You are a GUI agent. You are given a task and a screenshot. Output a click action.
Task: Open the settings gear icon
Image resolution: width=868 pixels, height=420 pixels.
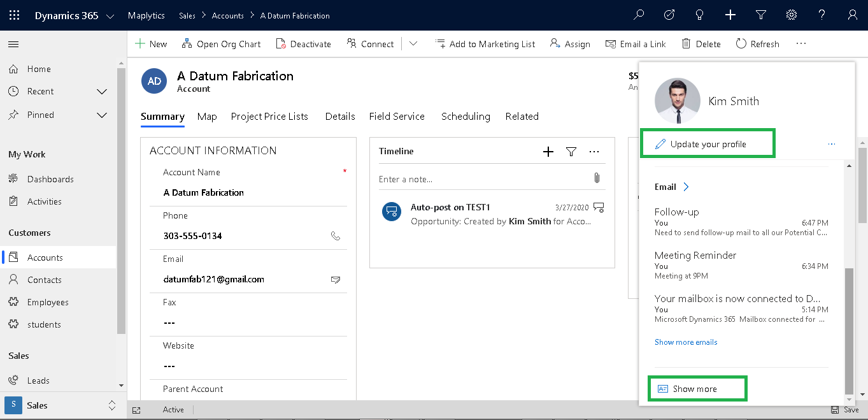tap(792, 15)
